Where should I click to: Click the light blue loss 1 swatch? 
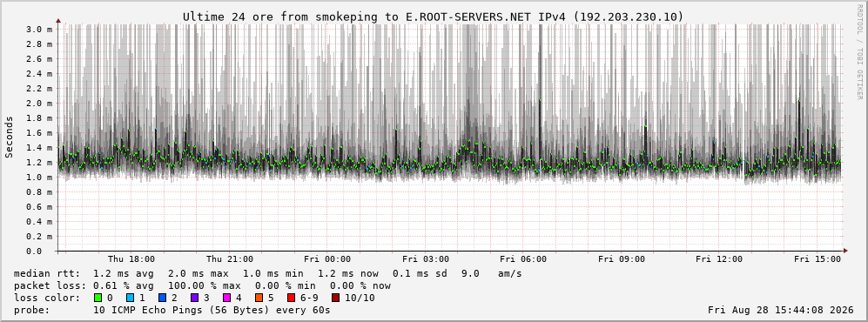[x=130, y=298]
